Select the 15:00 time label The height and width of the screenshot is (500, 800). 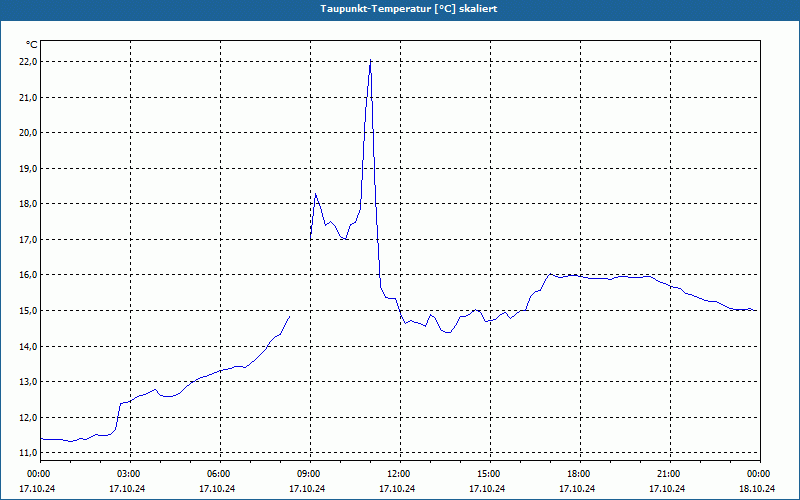pos(489,474)
